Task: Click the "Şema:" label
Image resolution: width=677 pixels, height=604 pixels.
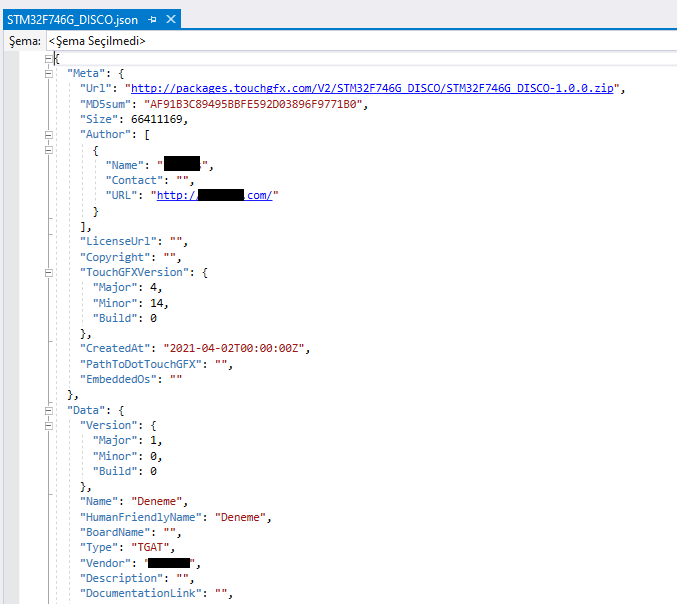Action: pos(25,41)
